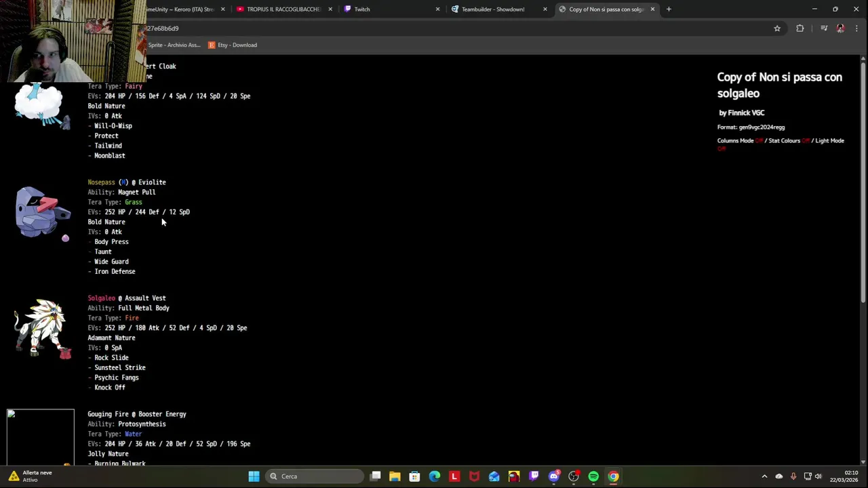
Task: Select the 'Knock Off' move
Action: point(110,388)
